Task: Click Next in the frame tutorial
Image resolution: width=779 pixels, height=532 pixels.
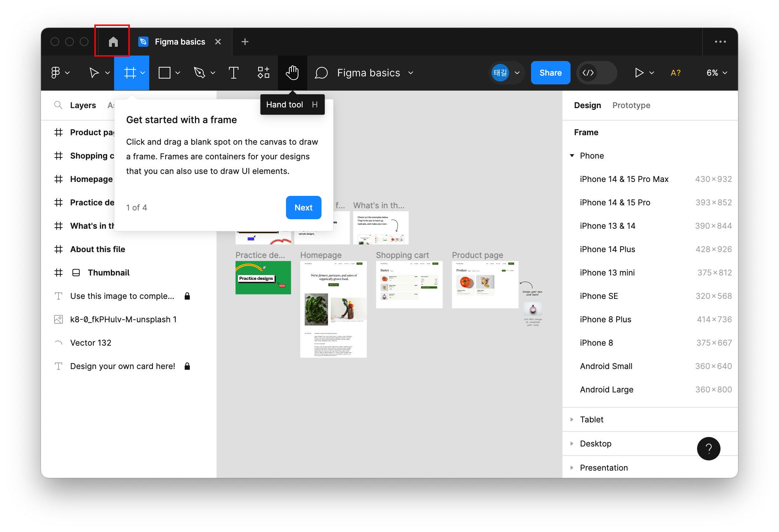Action: (303, 208)
